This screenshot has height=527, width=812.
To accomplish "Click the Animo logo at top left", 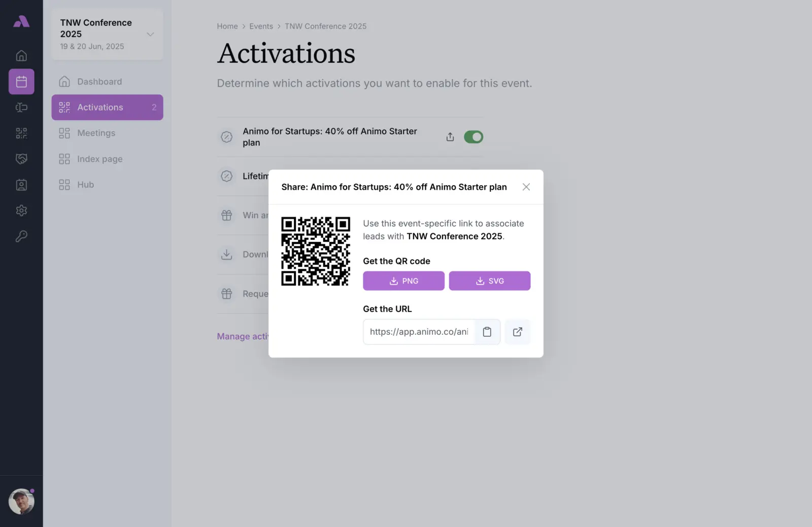I will (x=21, y=21).
